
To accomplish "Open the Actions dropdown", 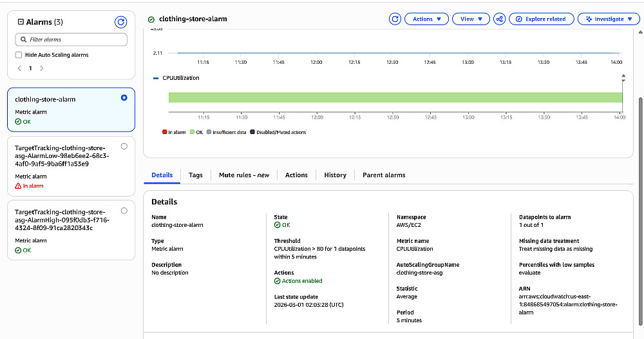I will (426, 19).
